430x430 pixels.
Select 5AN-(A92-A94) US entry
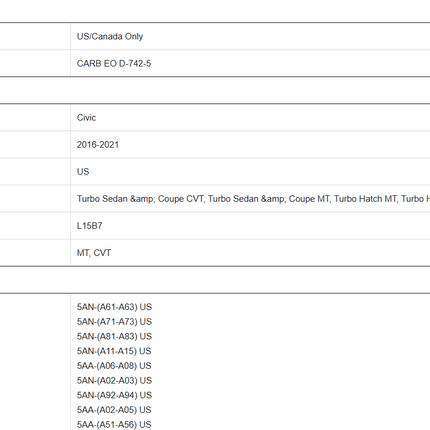click(114, 395)
